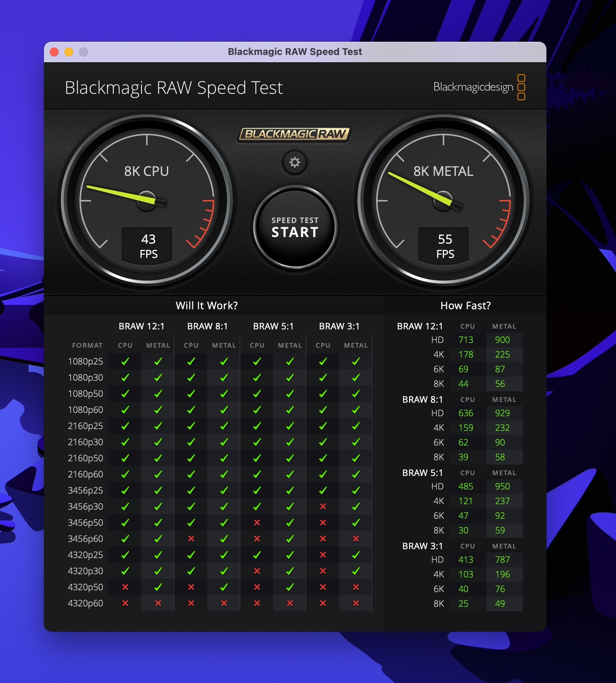Close the Blackmagic RAW Speed Test window
This screenshot has height=683, width=616.
point(54,52)
